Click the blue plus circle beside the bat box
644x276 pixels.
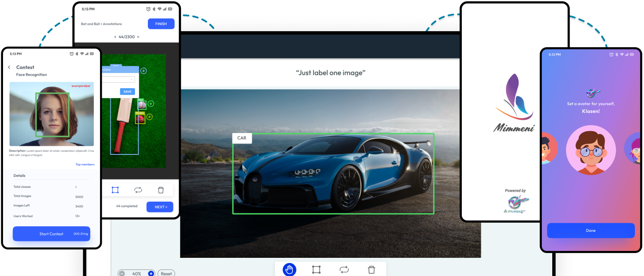pos(144,71)
